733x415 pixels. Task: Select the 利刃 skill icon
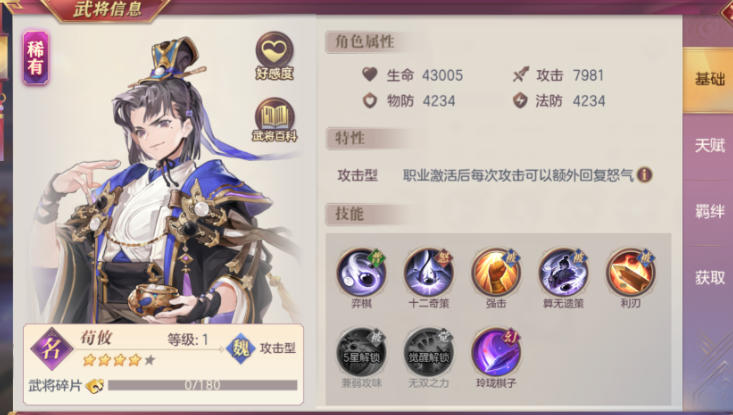(631, 272)
